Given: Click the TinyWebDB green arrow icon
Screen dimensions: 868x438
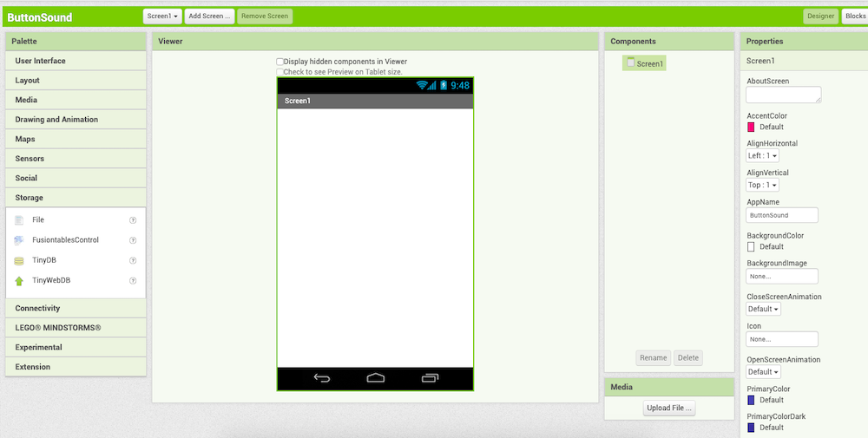Looking at the screenshot, I should point(19,281).
